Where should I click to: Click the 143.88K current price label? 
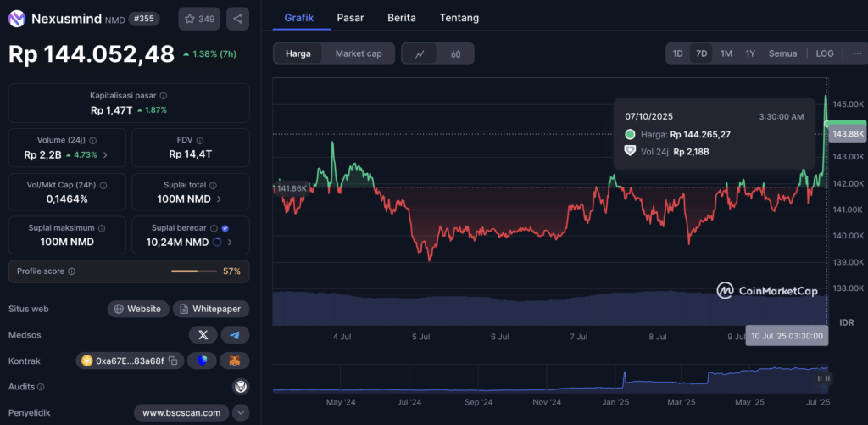[847, 133]
